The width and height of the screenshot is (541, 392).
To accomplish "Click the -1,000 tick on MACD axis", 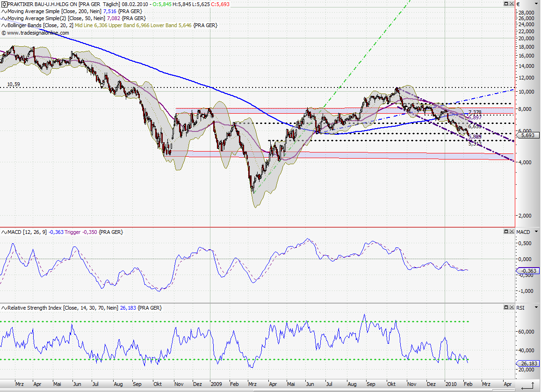I will click(x=525, y=291).
